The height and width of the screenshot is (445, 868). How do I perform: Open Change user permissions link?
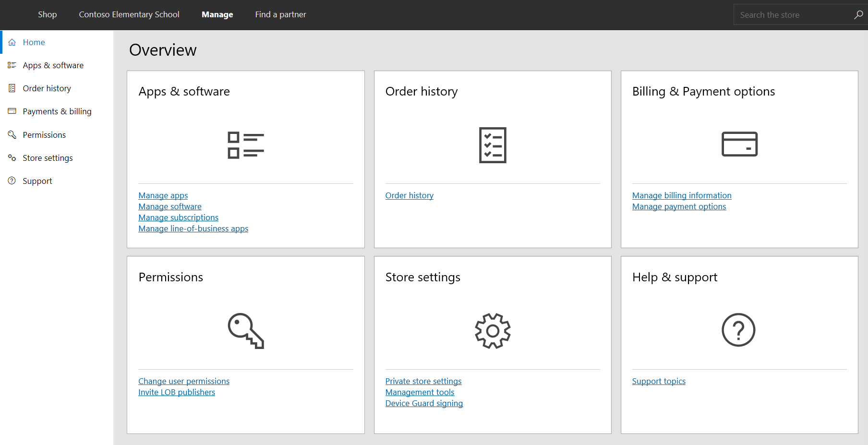click(184, 381)
